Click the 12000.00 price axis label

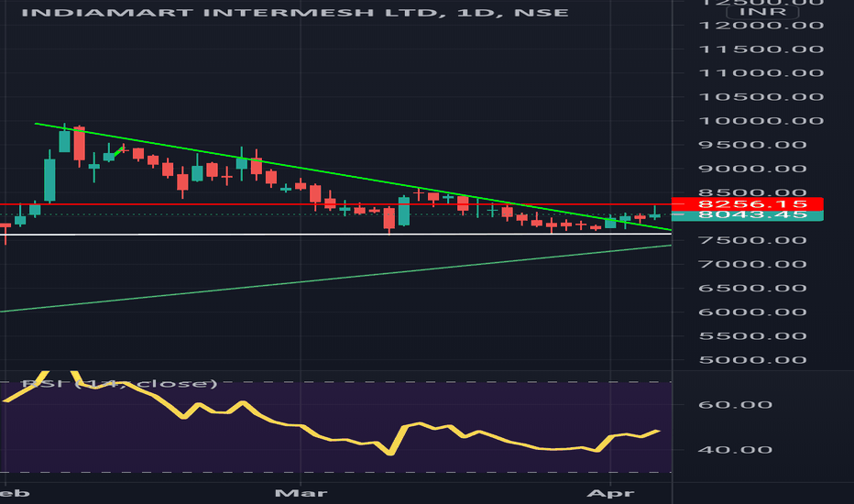pos(761,26)
